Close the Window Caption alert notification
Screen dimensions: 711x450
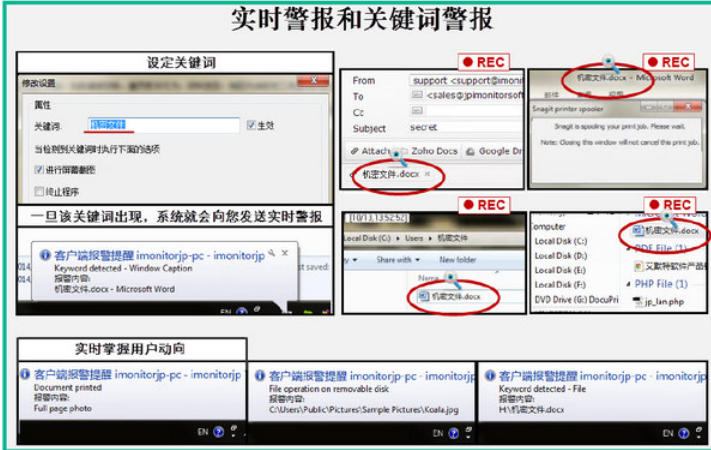pyautogui.click(x=285, y=254)
